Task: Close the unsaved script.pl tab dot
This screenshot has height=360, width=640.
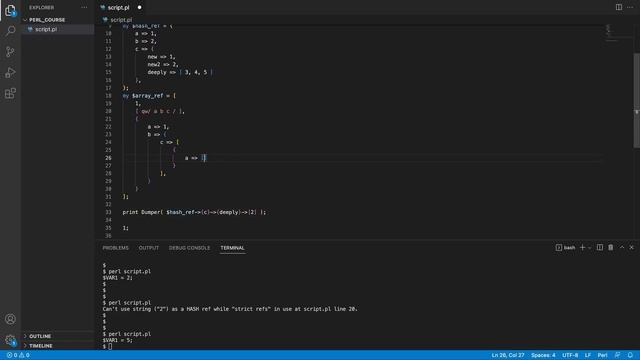Action: 140,7
